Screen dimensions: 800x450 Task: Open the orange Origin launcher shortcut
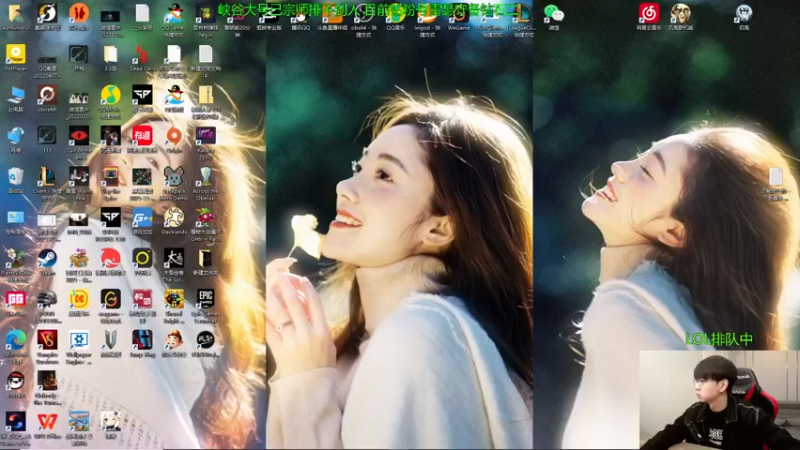(x=174, y=136)
